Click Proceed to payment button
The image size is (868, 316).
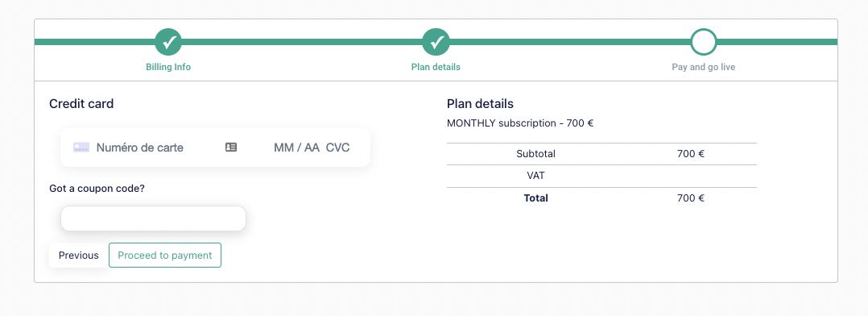click(x=165, y=255)
